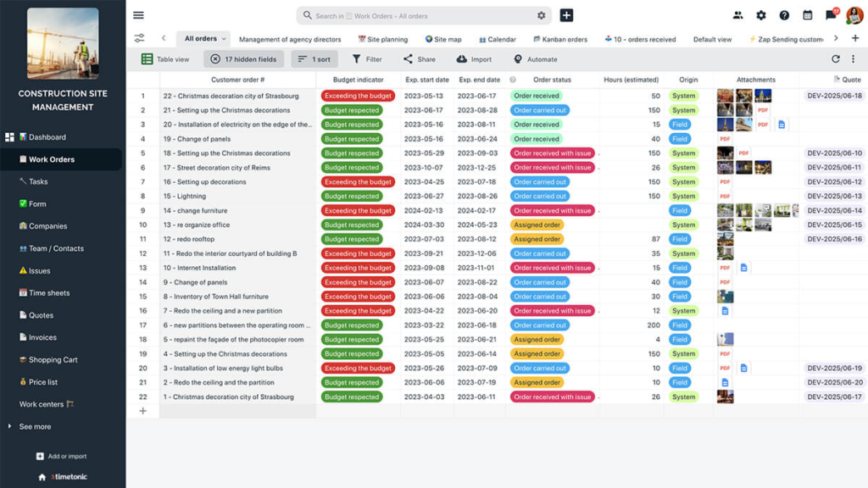Open the users icon in top bar
Image resolution: width=868 pixels, height=488 pixels.
[x=738, y=15]
